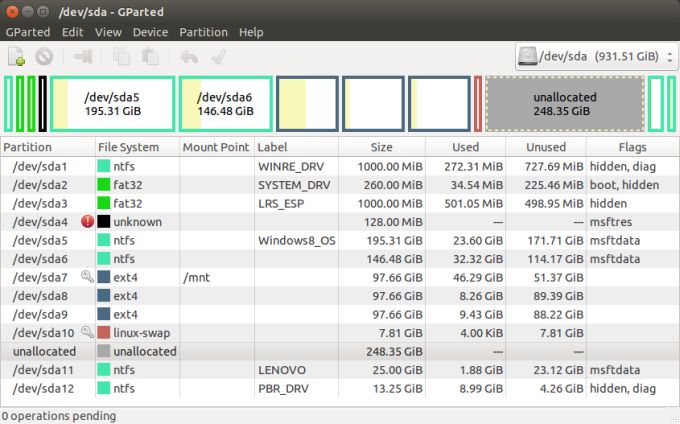
Task: Click the key icon next to /dev/sda7
Action: tap(87, 277)
